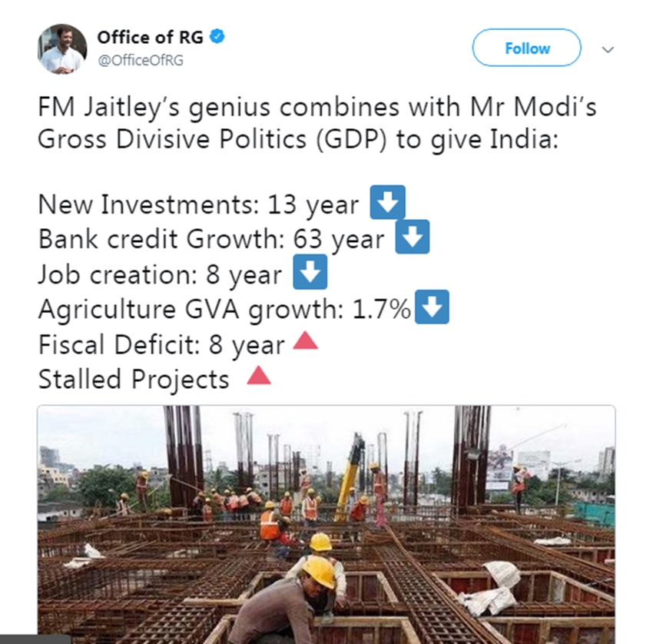The height and width of the screenshot is (644, 653).
Task: Click the Bank credit Growth: 63 year text
Action: 210,240
